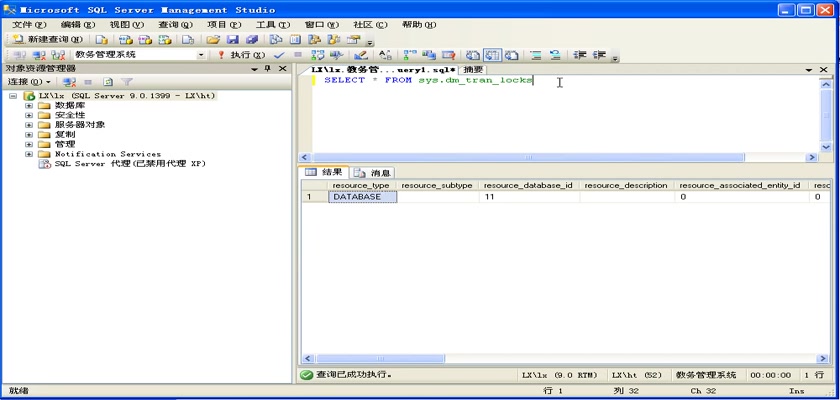The height and width of the screenshot is (400, 840).
Task: Open the 文件 menu
Action: (29, 25)
